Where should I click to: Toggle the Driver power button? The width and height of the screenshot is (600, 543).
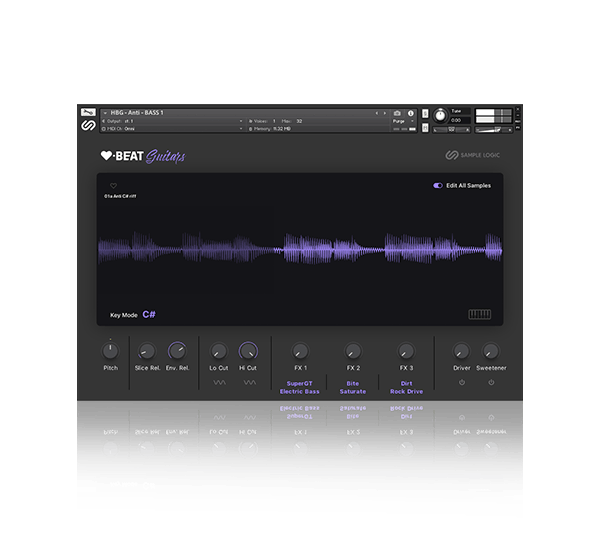coord(462,382)
